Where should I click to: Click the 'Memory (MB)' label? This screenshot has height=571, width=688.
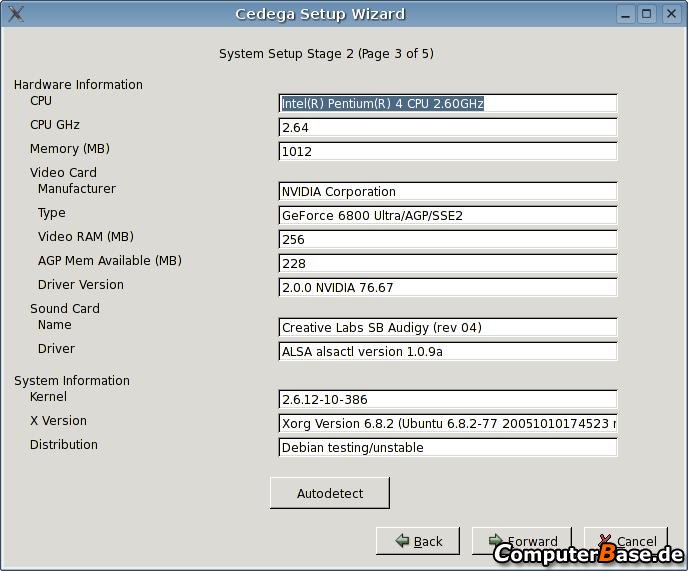(70, 149)
